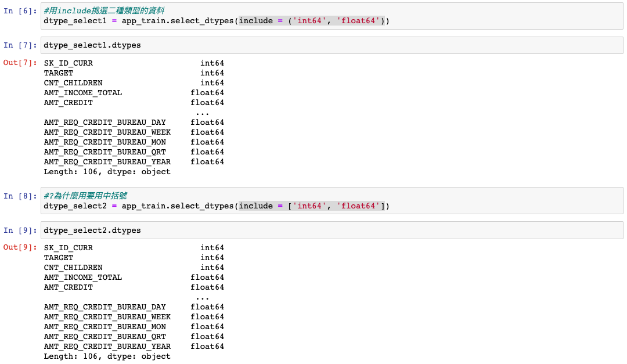Click 'TARGET' in the Out[7] output

59,73
